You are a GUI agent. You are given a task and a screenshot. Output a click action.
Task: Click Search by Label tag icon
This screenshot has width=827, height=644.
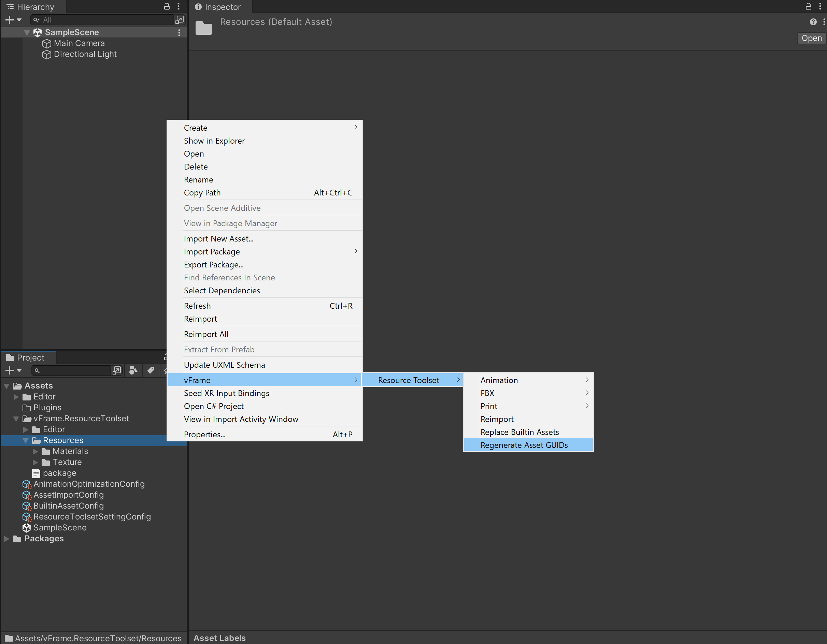pyautogui.click(x=150, y=370)
